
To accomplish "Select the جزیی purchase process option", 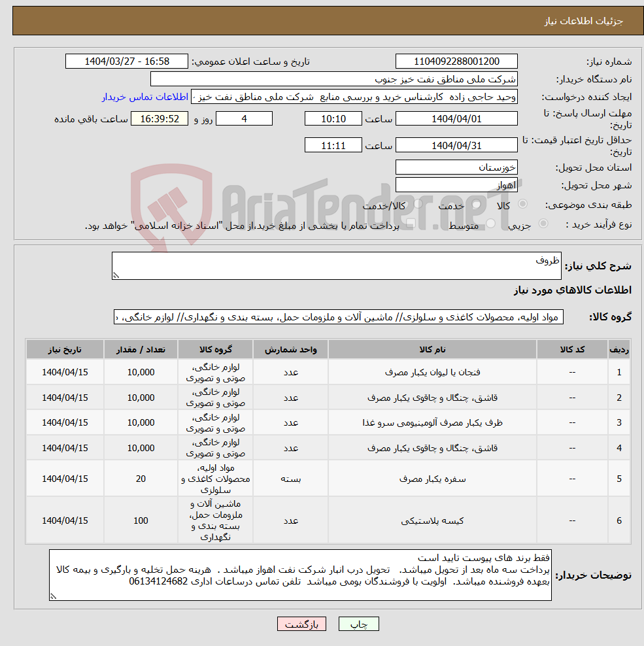I will (x=543, y=223).
